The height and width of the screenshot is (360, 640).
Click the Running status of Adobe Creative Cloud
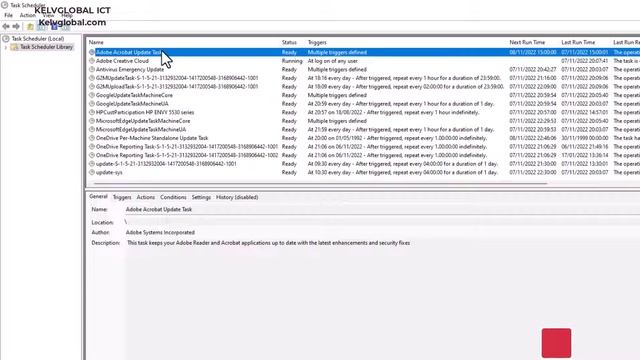292,61
